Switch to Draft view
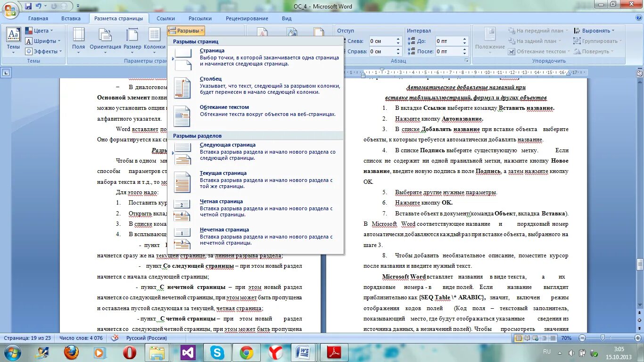This screenshot has width=644, height=362. click(553, 338)
